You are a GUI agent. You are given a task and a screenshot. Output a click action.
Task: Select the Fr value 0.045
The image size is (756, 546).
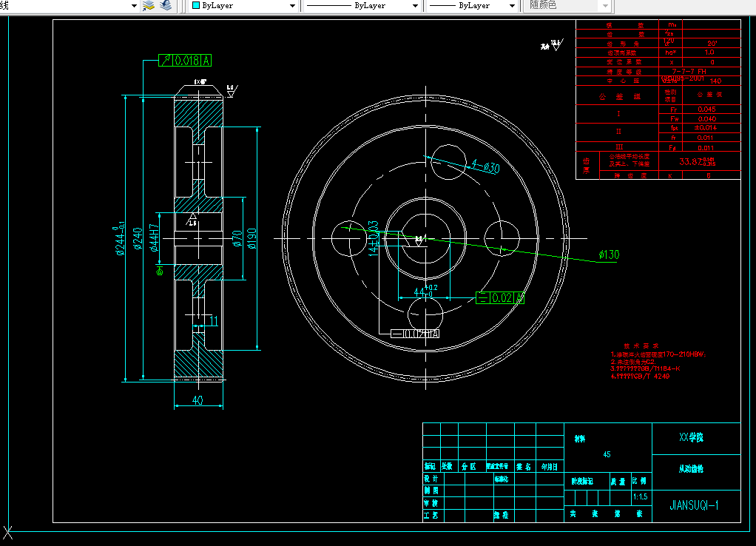707,109
